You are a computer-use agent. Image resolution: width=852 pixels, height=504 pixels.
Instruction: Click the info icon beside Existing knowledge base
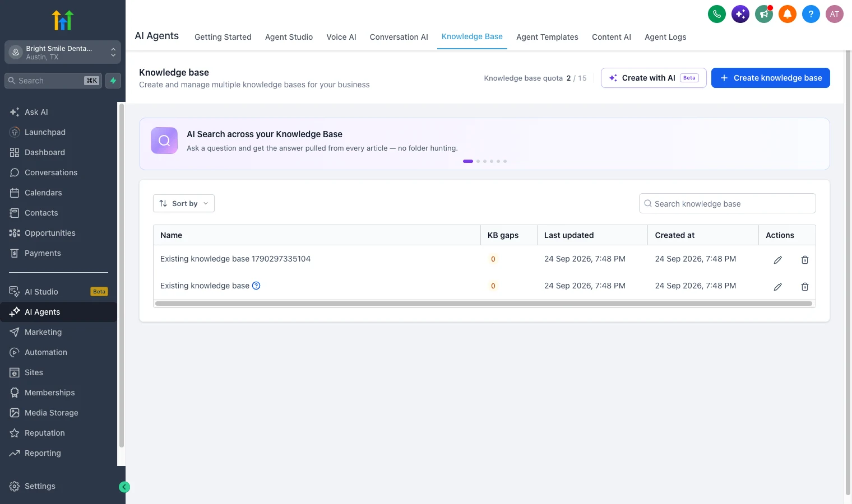(256, 286)
